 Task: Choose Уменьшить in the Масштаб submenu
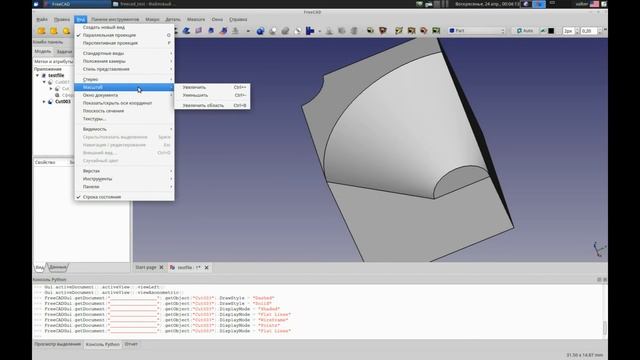[x=212, y=95]
